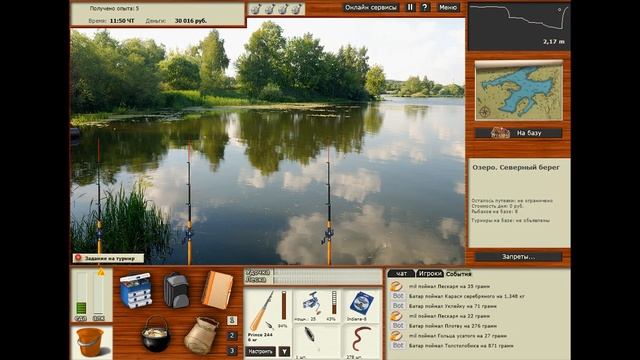Open Онлайн сервисы
The width and height of the screenshot is (640, 360).
(x=371, y=7)
